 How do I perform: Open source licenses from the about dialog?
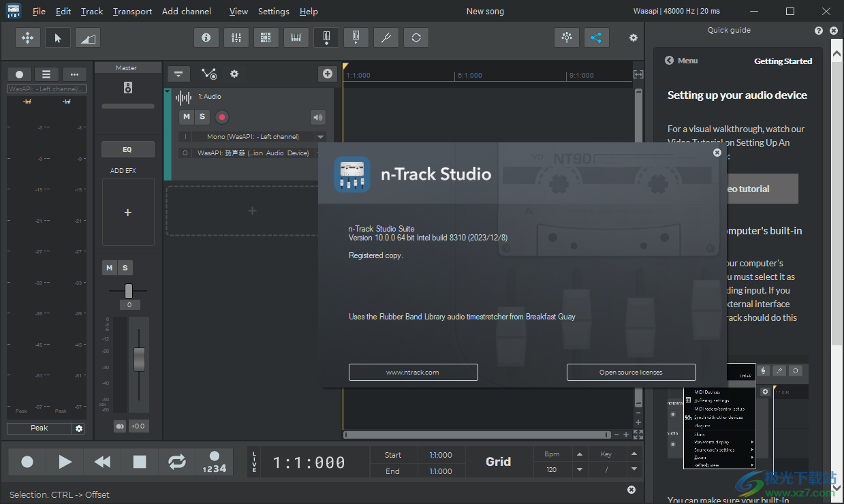click(x=631, y=372)
